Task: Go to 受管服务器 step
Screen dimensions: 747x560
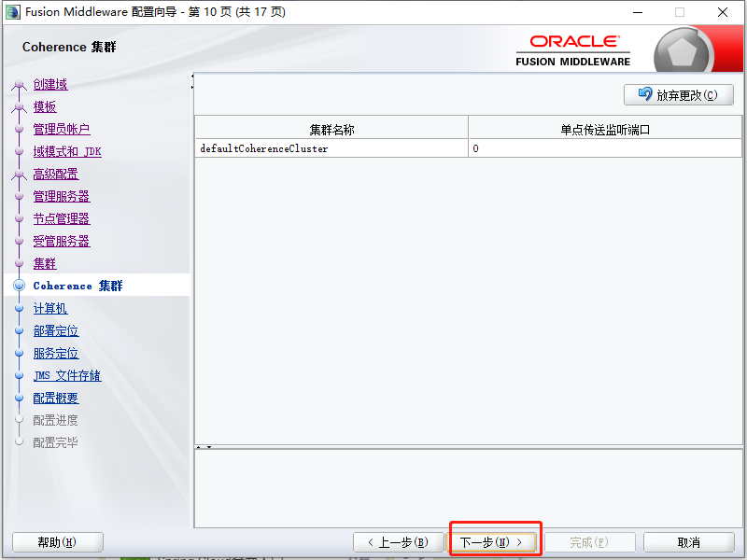Action: point(62,241)
